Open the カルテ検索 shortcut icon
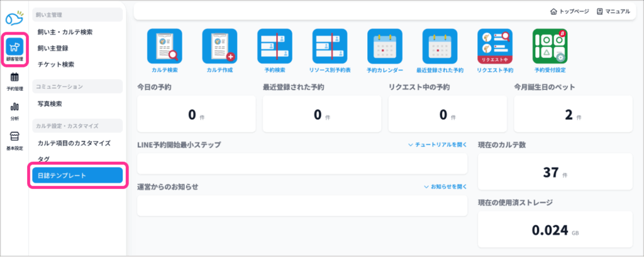 tap(164, 47)
